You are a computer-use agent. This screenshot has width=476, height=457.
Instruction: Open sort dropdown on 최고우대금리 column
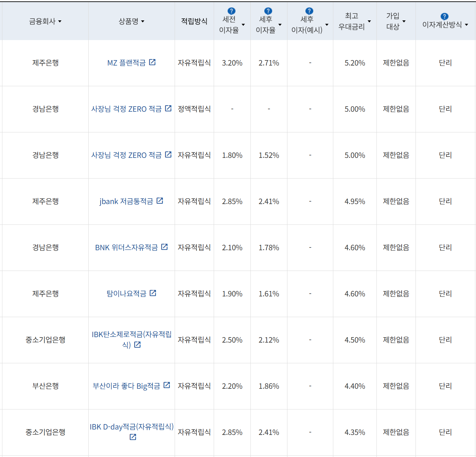(369, 21)
